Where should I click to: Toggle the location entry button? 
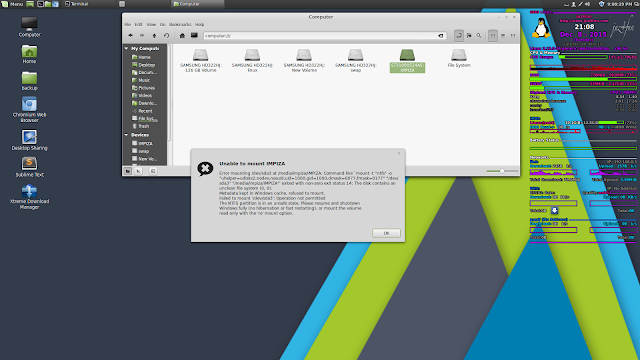coord(459,36)
